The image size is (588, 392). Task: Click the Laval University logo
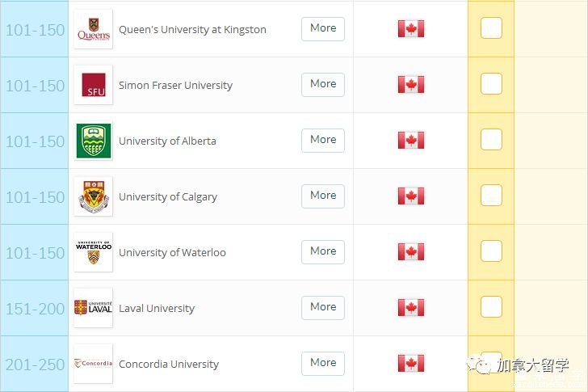[x=94, y=308]
